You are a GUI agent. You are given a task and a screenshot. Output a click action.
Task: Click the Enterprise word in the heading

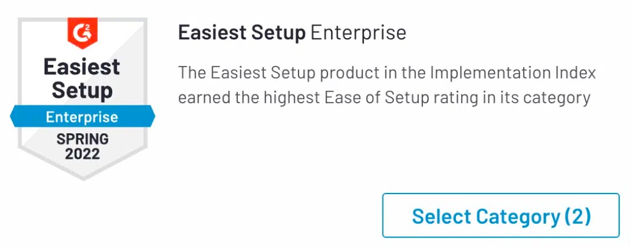pos(358,33)
